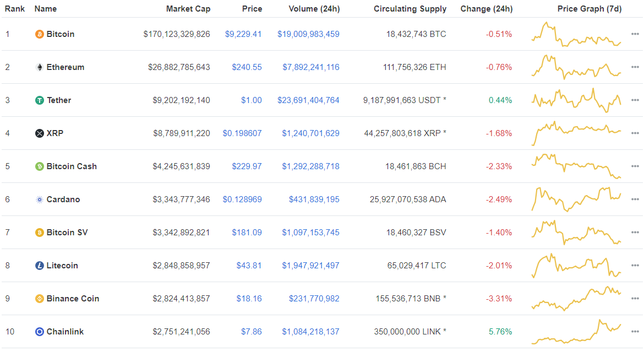Select Tether change 0.44%

[x=500, y=100]
